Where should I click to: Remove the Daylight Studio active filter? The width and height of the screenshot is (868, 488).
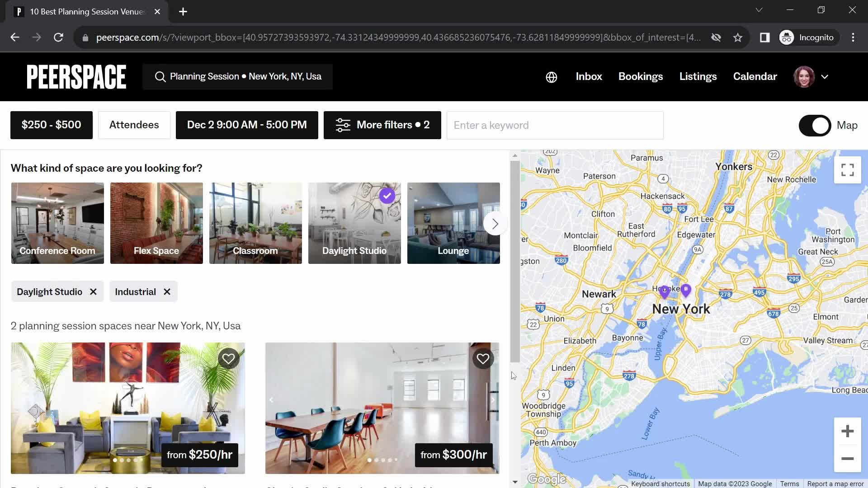[94, 291]
